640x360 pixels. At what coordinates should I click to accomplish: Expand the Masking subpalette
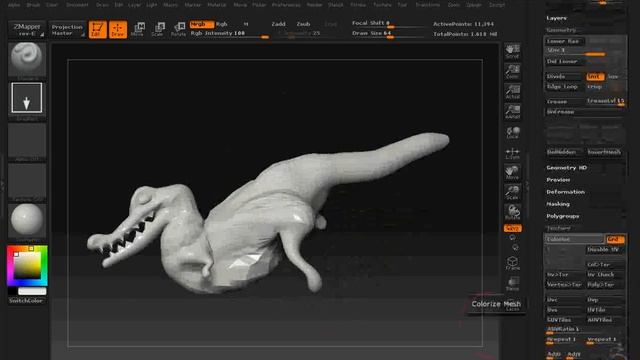point(558,204)
